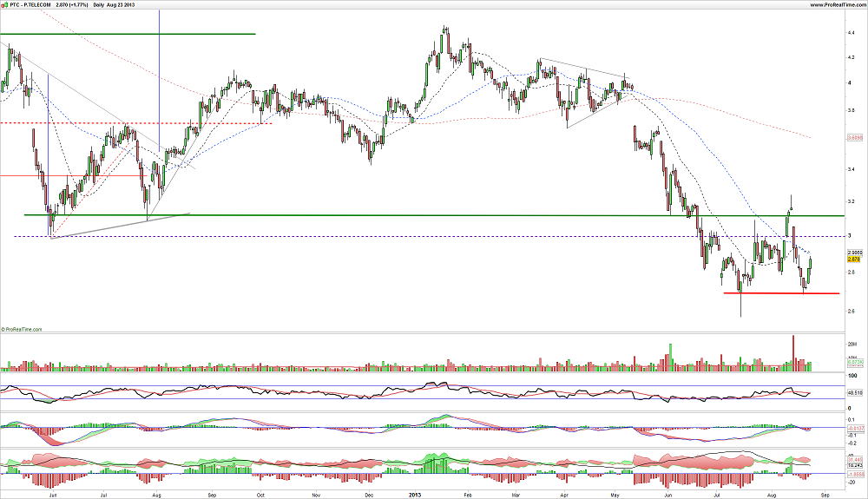The width and height of the screenshot is (868, 499).
Task: Click the Aug 23 2013 date label
Action: click(121, 4)
